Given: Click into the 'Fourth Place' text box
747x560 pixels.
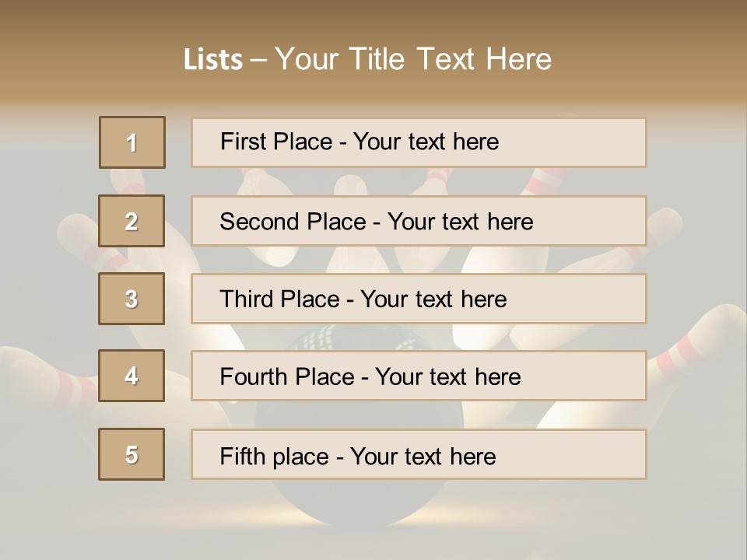Looking at the screenshot, I should pyautogui.click(x=419, y=376).
